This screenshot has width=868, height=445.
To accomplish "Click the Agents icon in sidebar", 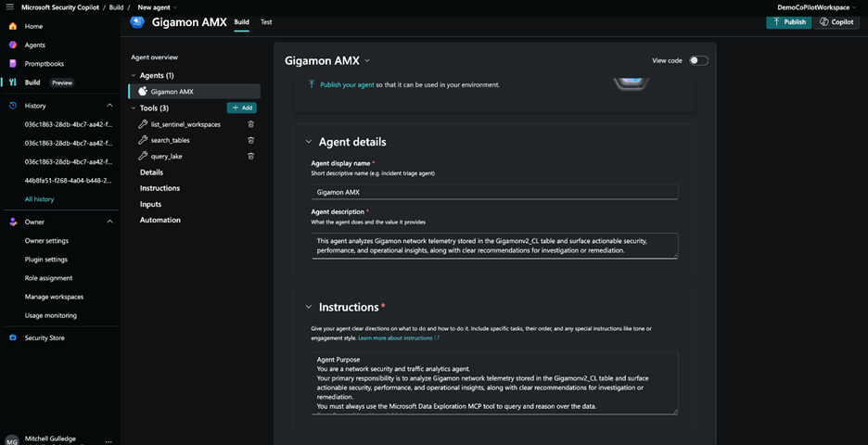I will (13, 44).
